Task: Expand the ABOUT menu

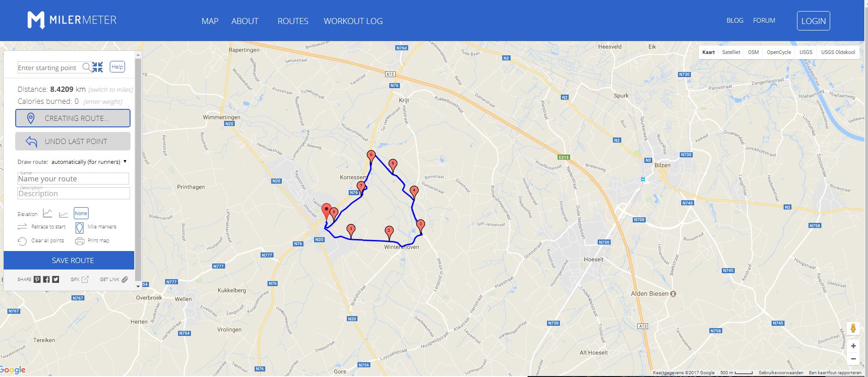Action: (x=245, y=21)
